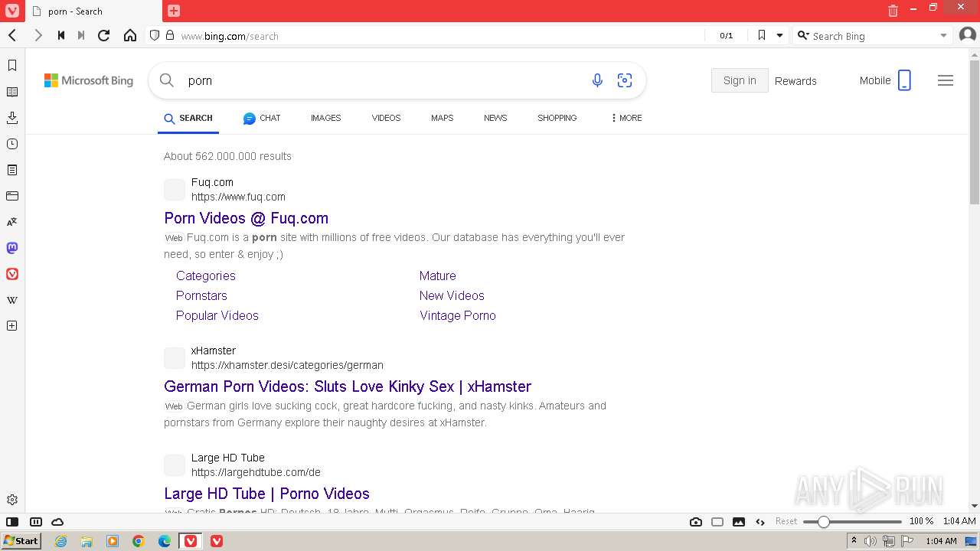Screen dimensions: 980x551
Task: Toggle the side panel visibility
Action: pyautogui.click(x=12, y=522)
